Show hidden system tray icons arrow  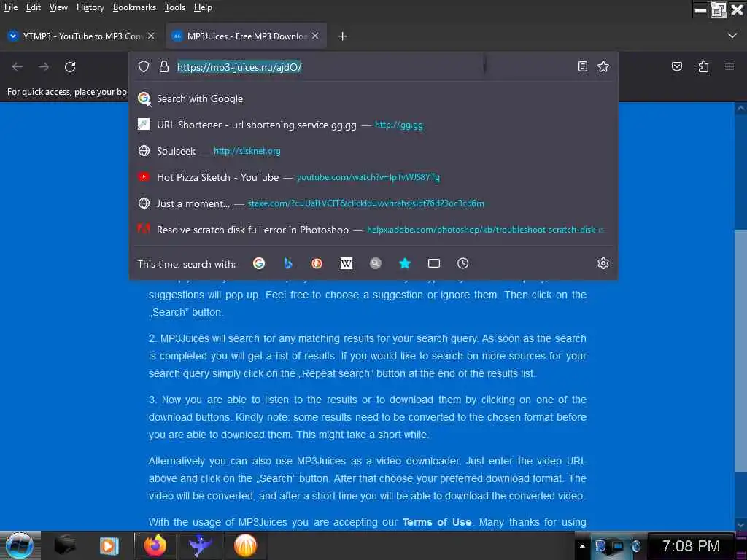point(582,546)
